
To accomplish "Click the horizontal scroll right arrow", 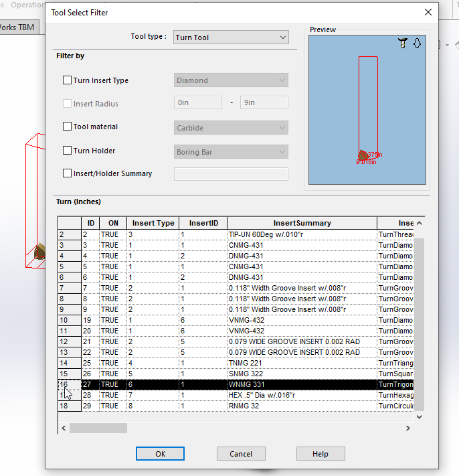I will pos(408,428).
